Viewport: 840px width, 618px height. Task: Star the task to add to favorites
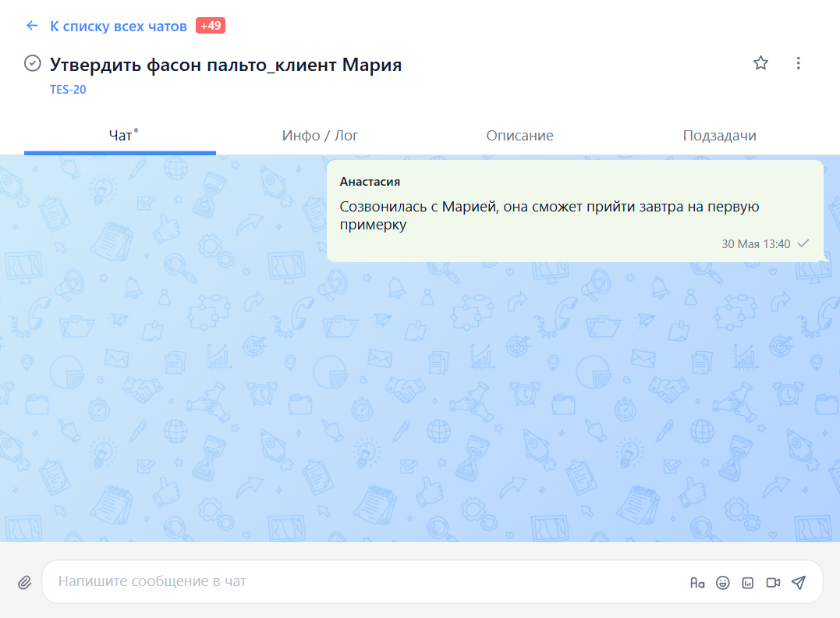pyautogui.click(x=760, y=63)
